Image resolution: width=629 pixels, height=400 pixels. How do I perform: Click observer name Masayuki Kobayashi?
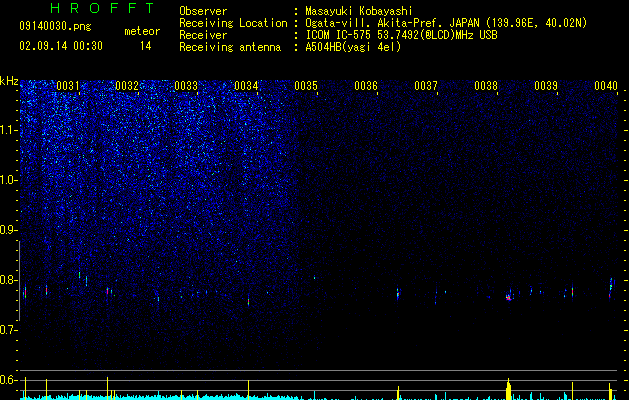click(359, 11)
